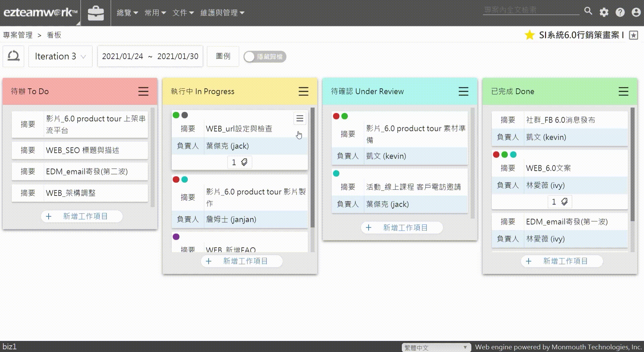Click the 圖例 legend button
644x352 pixels.
click(x=223, y=56)
